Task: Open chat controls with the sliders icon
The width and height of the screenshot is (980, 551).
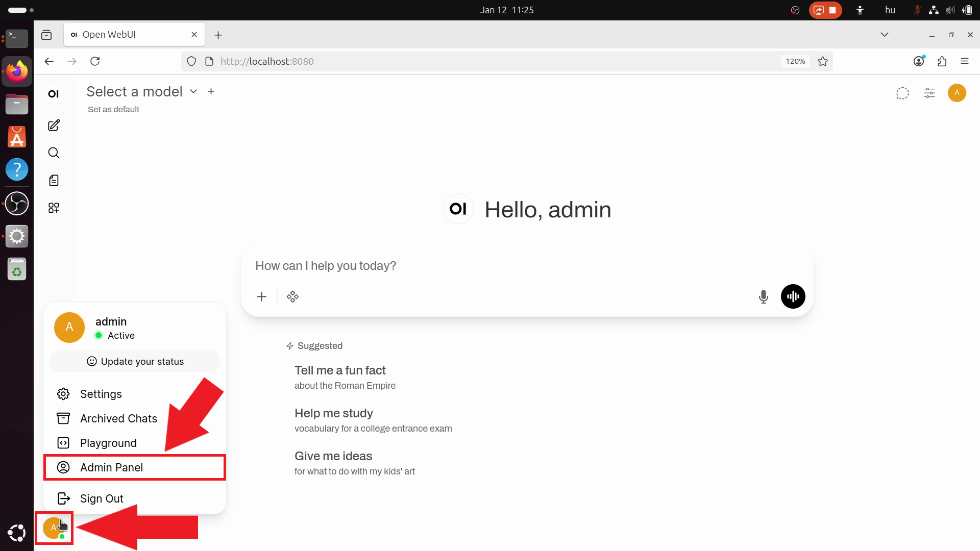Action: point(929,93)
